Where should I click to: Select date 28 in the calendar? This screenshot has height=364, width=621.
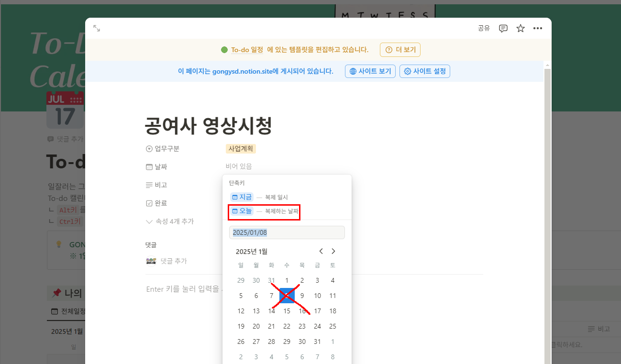coord(271,342)
